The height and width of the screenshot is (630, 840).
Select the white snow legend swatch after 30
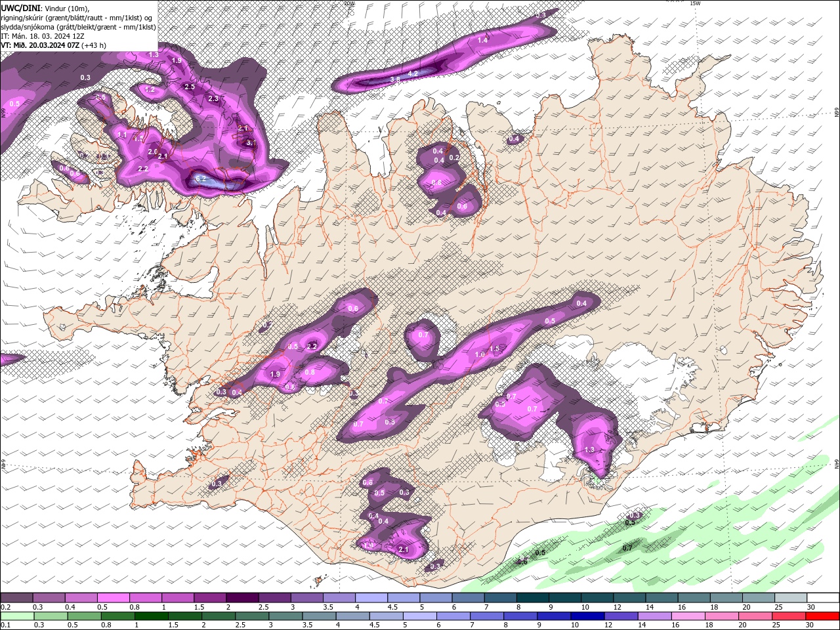click(823, 598)
